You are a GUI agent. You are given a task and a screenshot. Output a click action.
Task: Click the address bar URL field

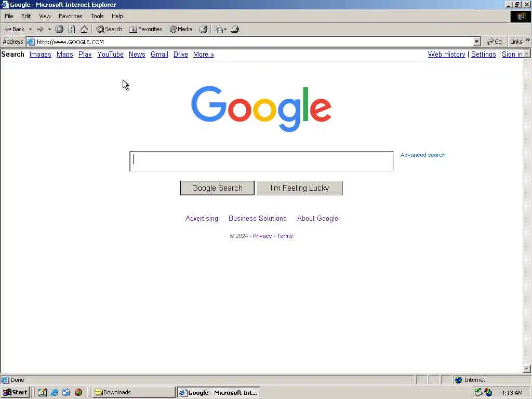point(254,42)
